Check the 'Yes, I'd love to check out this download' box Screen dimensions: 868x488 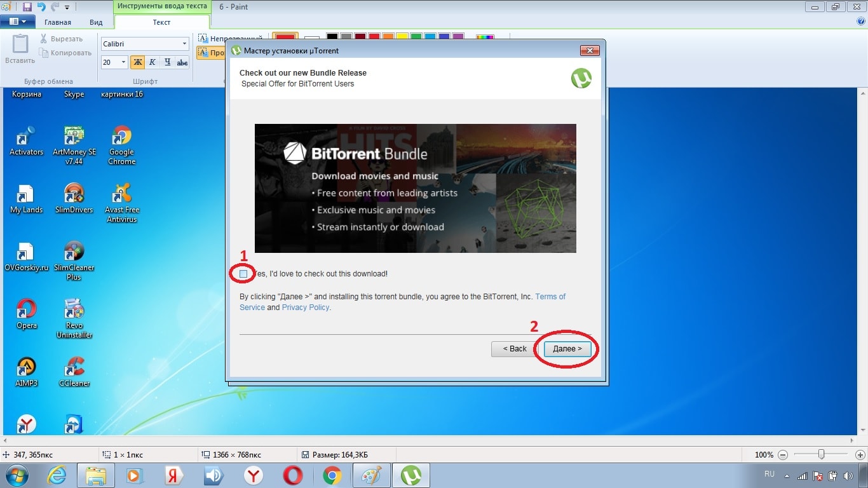point(243,274)
